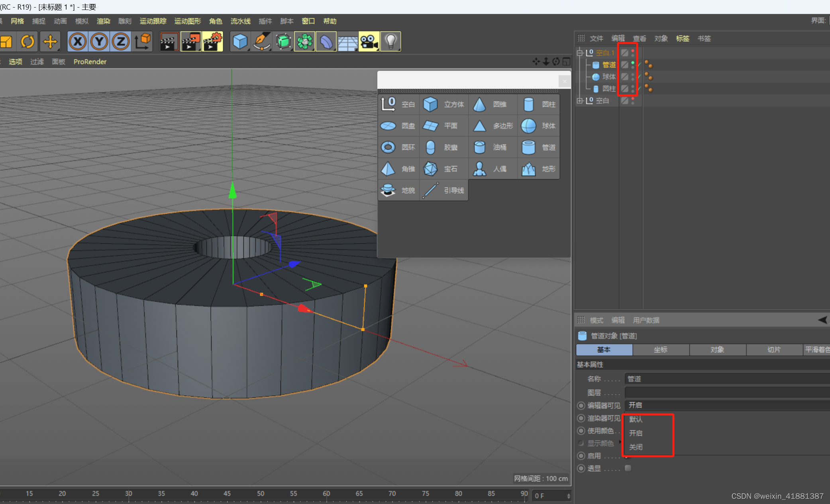Choose 关闭 in the dropdown list
The width and height of the screenshot is (830, 504).
(x=636, y=447)
